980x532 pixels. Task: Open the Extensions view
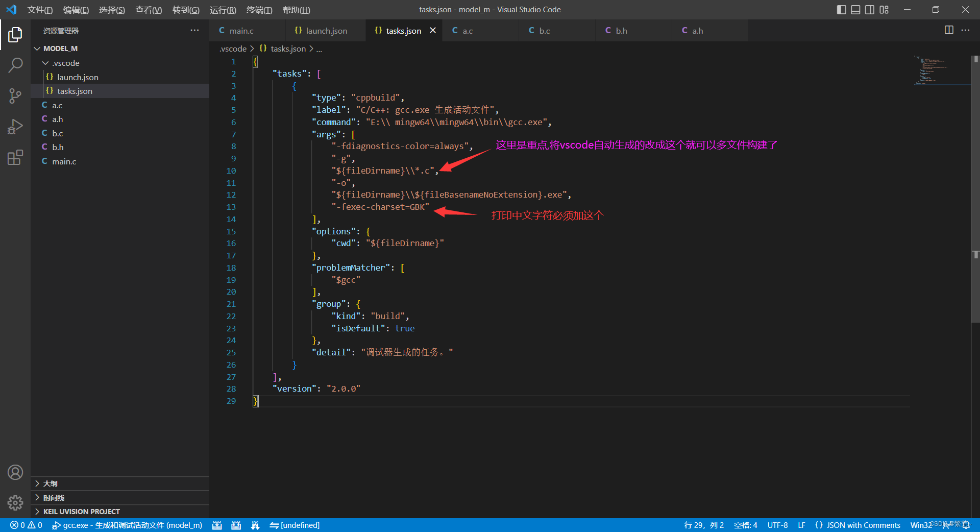[x=15, y=157]
